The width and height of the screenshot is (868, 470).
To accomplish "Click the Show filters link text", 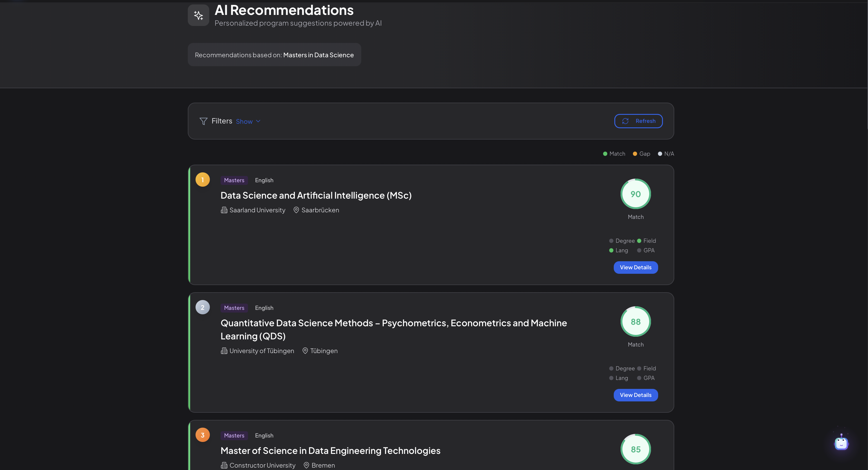I will click(x=244, y=121).
